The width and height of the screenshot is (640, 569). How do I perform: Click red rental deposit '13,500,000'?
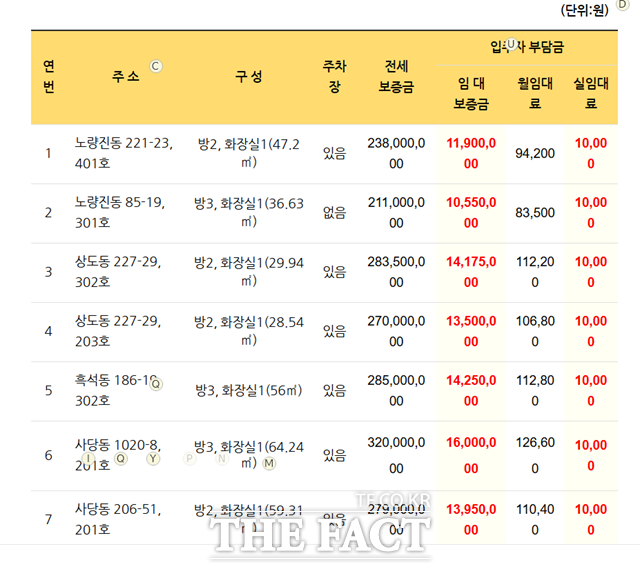[x=471, y=331]
